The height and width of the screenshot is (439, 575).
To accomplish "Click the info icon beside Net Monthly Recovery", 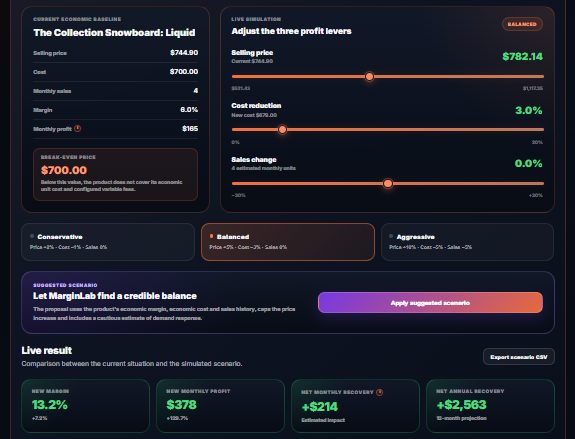I will 380,392.
